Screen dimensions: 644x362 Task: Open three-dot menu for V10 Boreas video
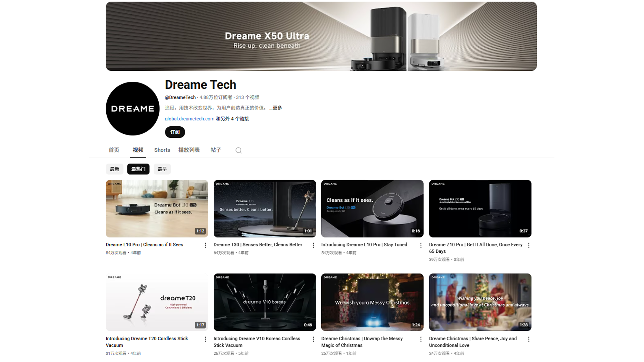point(313,339)
